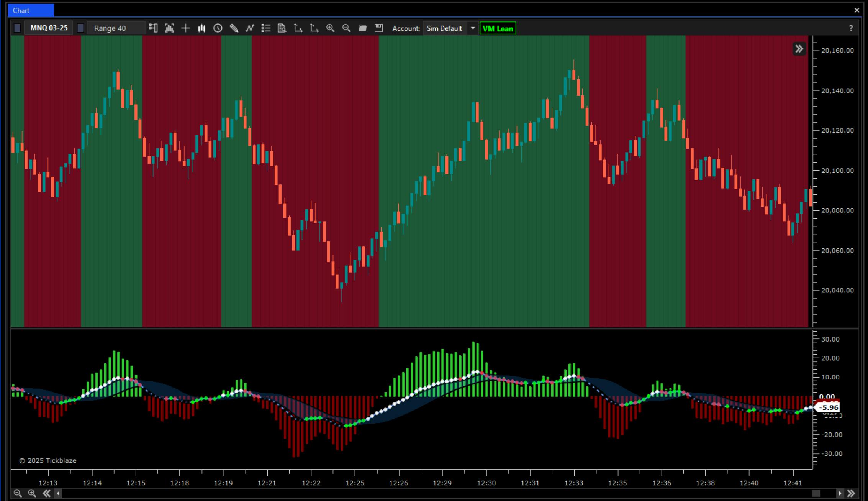Image resolution: width=868 pixels, height=501 pixels.
Task: Select the pencil drawing tool
Action: pos(234,28)
